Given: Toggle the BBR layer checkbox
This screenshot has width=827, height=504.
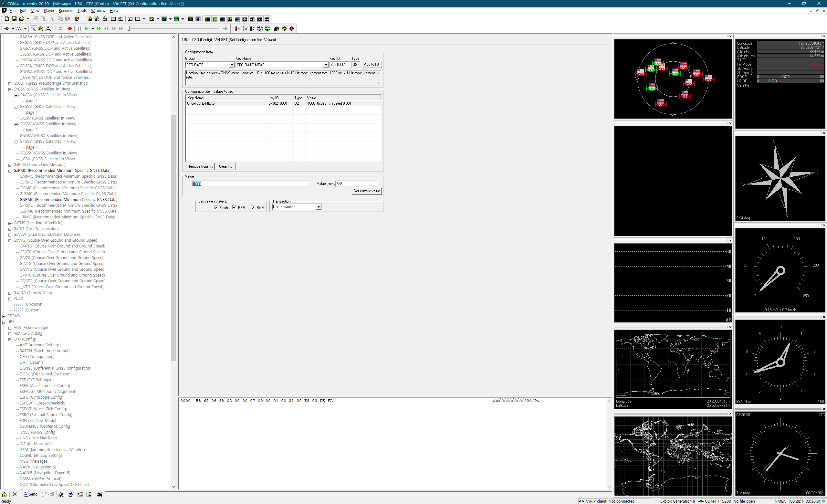Looking at the screenshot, I should tap(234, 207).
